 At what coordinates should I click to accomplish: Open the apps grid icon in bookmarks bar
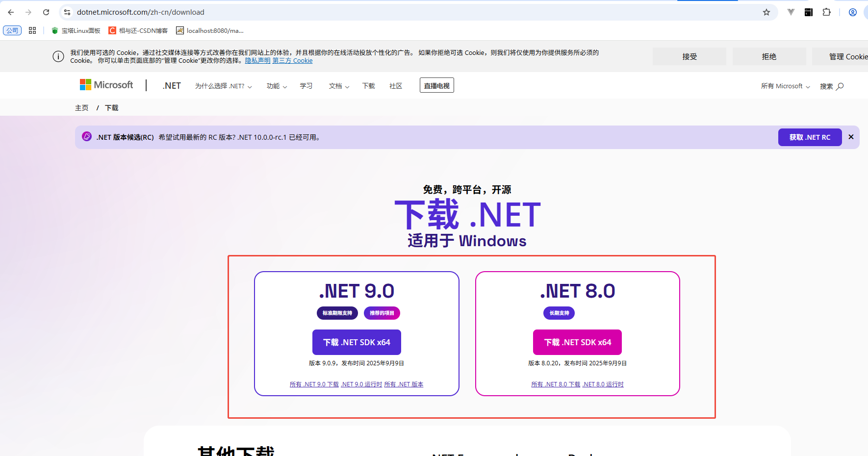click(32, 30)
